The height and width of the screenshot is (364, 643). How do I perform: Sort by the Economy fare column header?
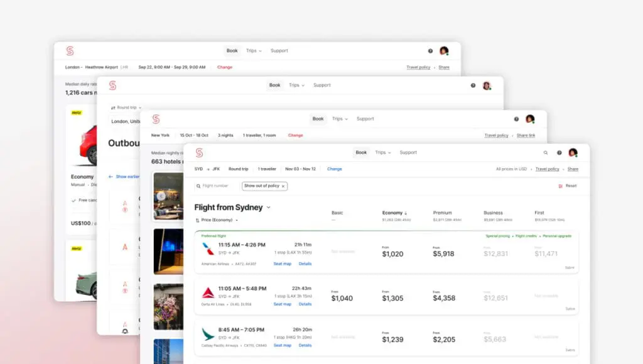tap(394, 213)
